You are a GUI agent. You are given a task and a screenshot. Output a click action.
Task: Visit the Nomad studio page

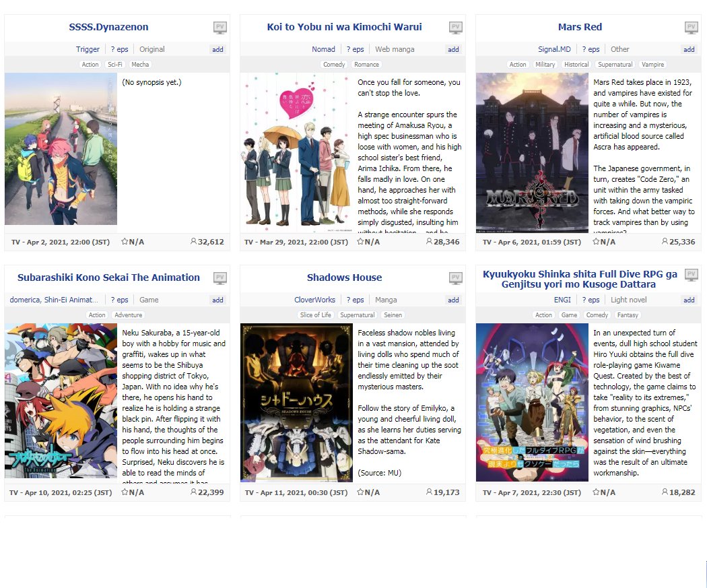coord(324,50)
